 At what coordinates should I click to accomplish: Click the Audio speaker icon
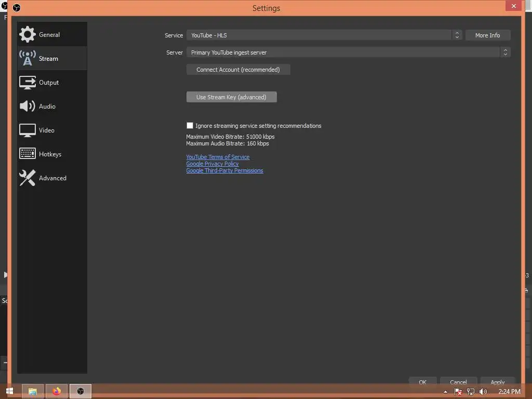click(27, 106)
